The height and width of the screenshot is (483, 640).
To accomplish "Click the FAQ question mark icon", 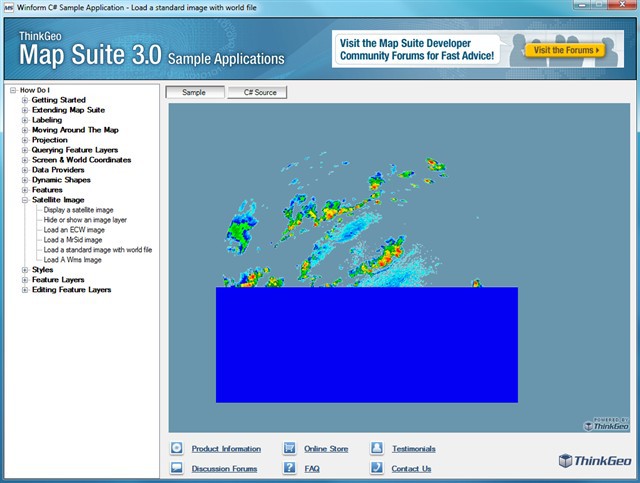I will coord(289,468).
